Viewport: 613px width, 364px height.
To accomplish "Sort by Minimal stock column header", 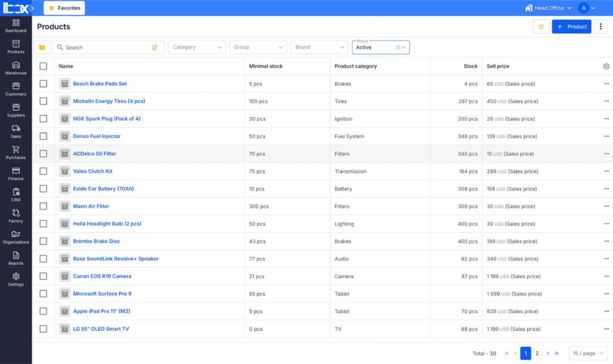I will (266, 66).
